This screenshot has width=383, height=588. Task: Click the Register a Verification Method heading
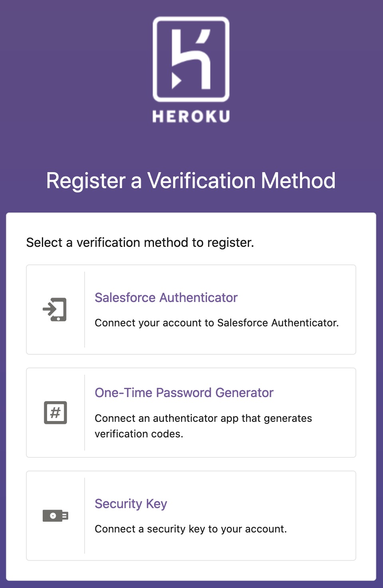click(191, 181)
